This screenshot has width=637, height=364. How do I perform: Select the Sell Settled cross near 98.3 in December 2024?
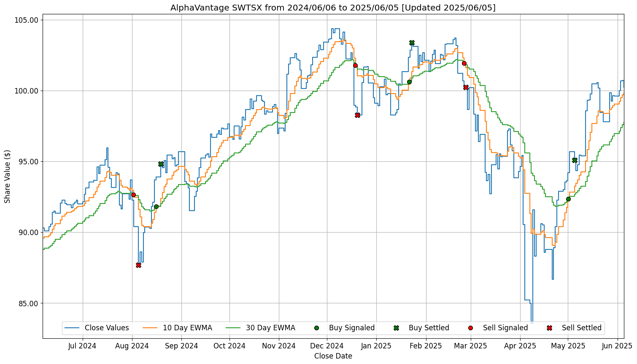(x=357, y=115)
